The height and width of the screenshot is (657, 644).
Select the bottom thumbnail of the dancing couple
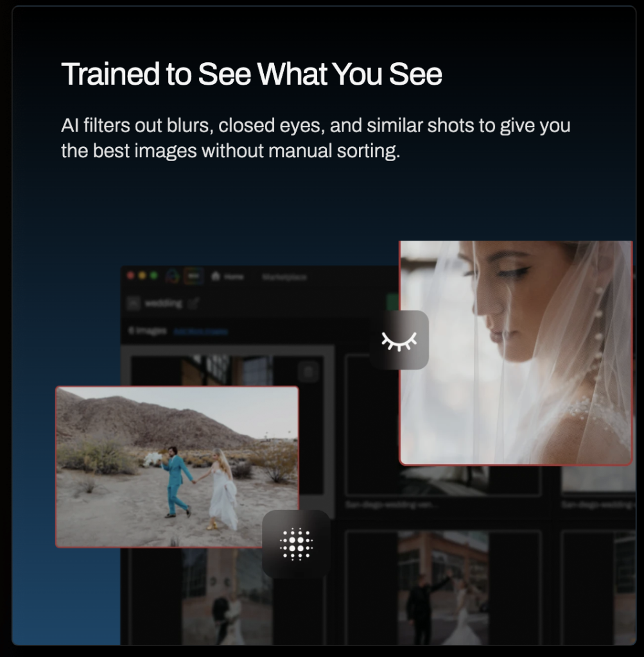(x=444, y=588)
